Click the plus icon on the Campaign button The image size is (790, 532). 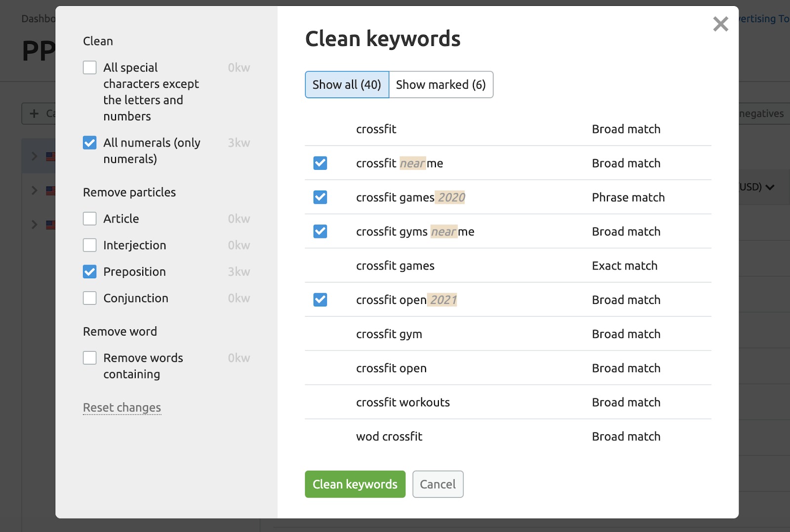click(x=34, y=113)
